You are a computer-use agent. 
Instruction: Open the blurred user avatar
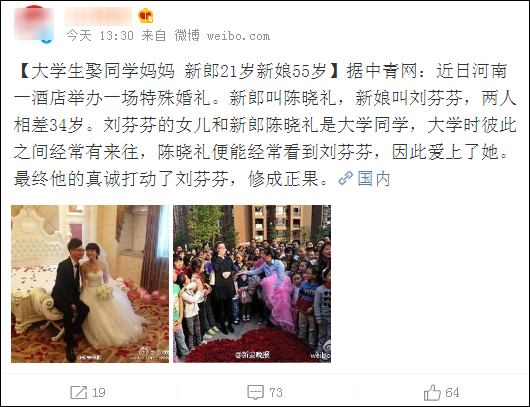pyautogui.click(x=33, y=24)
